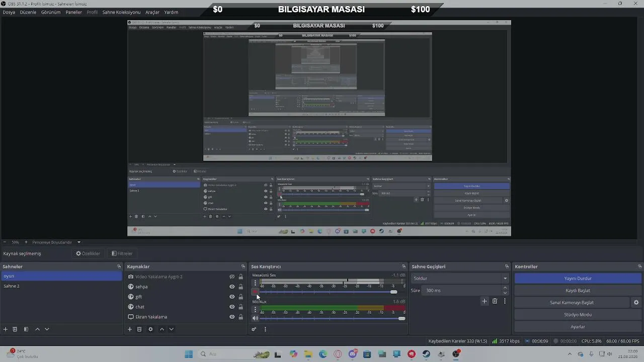Screen dimensions: 644x362
Task: Open the Paneller menu
Action: pos(73,12)
